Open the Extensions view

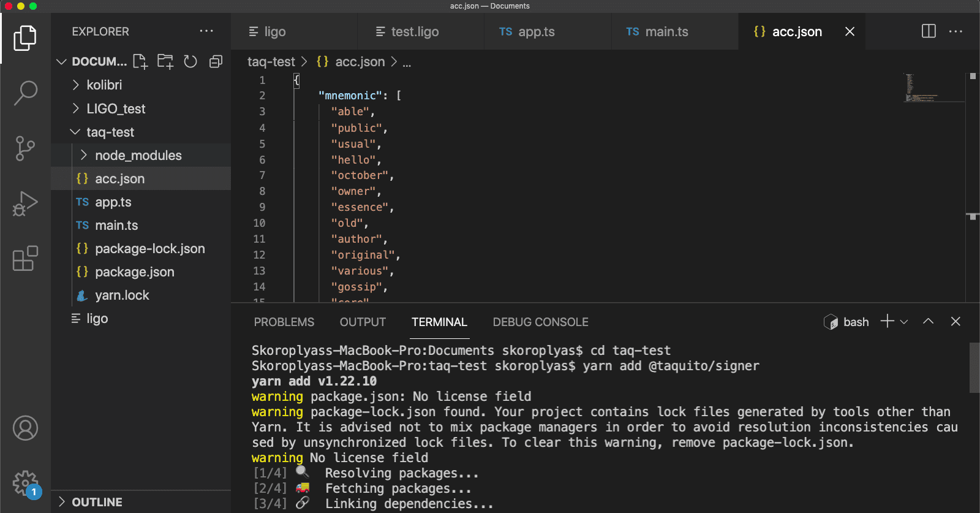[x=25, y=259]
